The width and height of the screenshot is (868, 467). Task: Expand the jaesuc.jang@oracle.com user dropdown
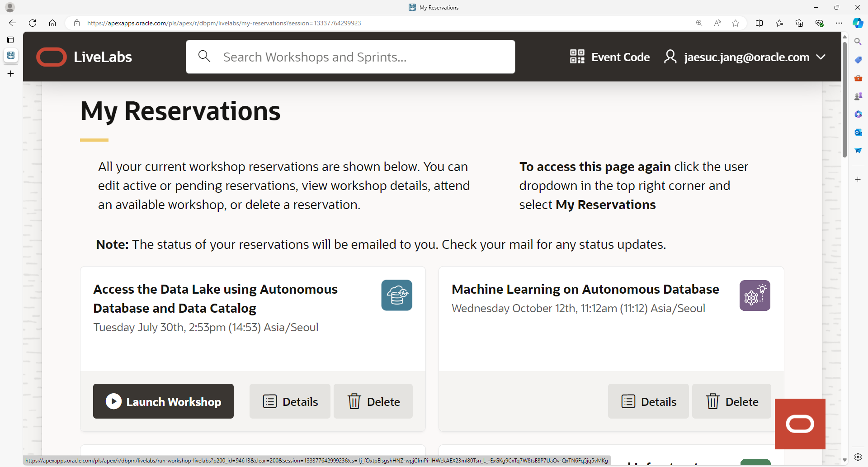821,57
